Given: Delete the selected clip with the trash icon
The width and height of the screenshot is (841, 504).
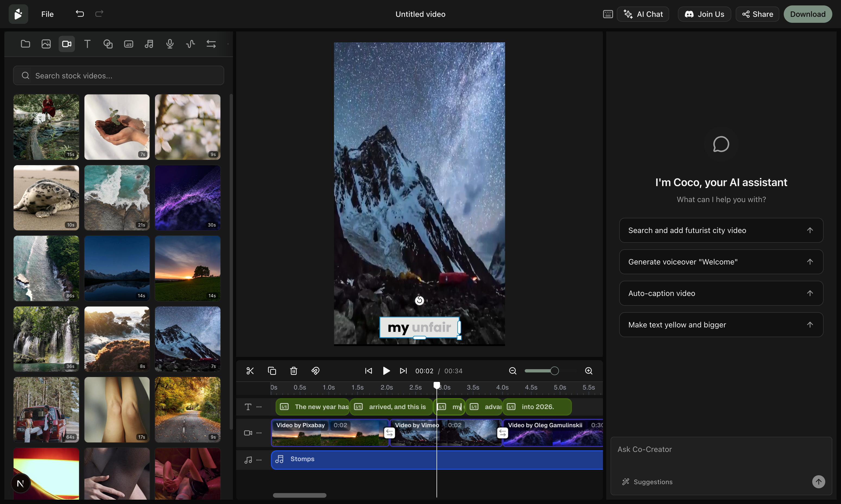Looking at the screenshot, I should [x=293, y=371].
